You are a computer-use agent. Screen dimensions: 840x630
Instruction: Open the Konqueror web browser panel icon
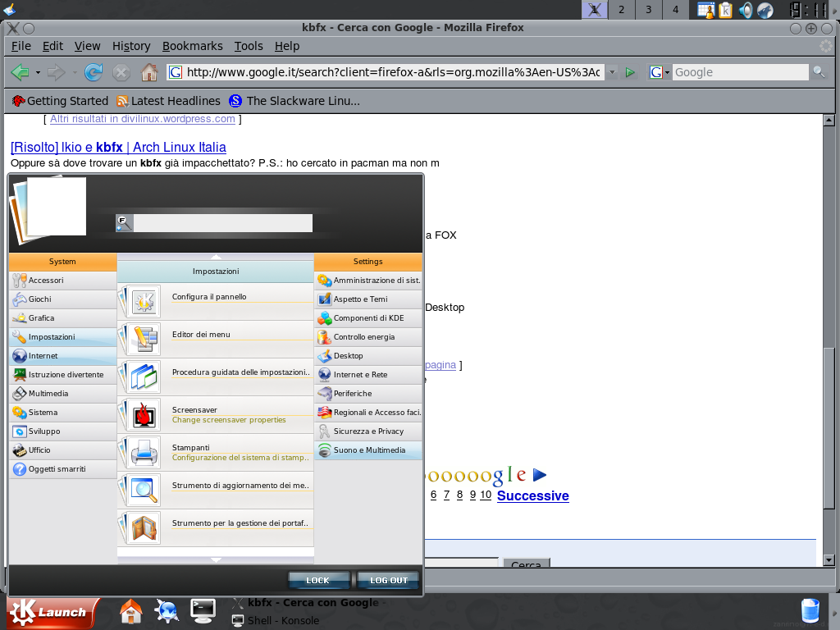pos(167,611)
